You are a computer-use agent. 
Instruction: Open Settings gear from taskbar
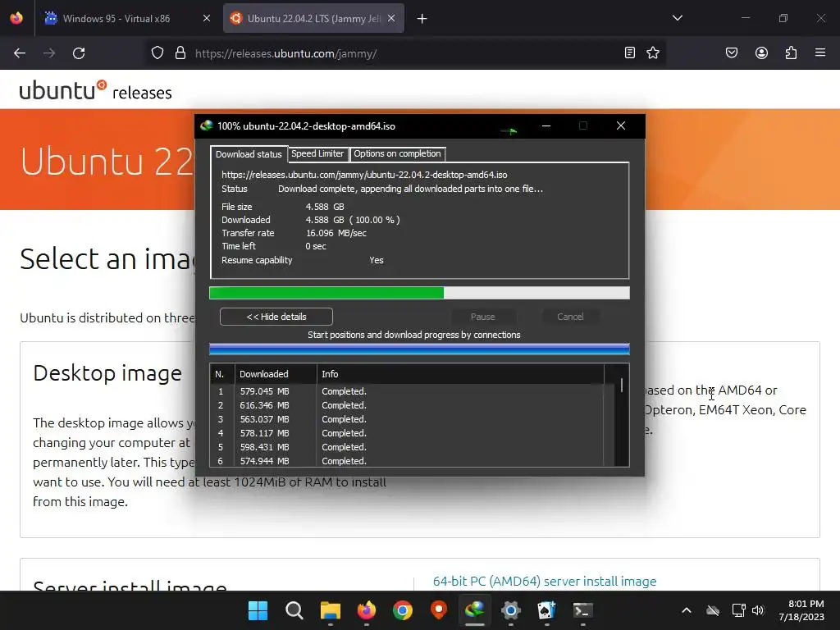pos(510,610)
